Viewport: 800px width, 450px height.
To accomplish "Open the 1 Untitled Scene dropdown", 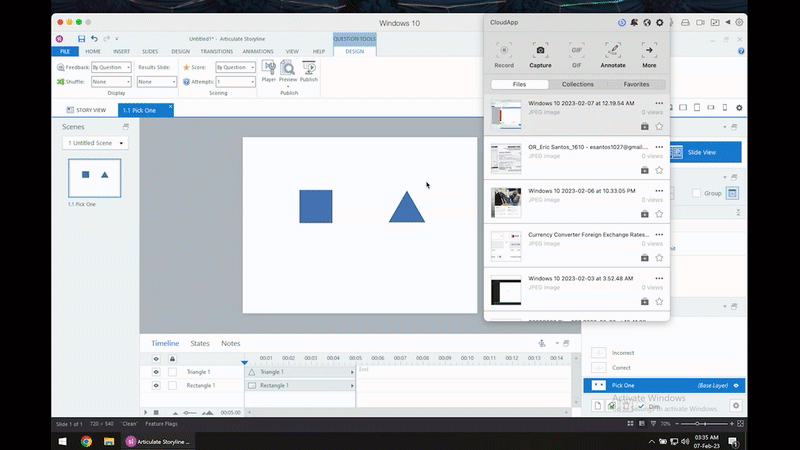I will tap(96, 143).
